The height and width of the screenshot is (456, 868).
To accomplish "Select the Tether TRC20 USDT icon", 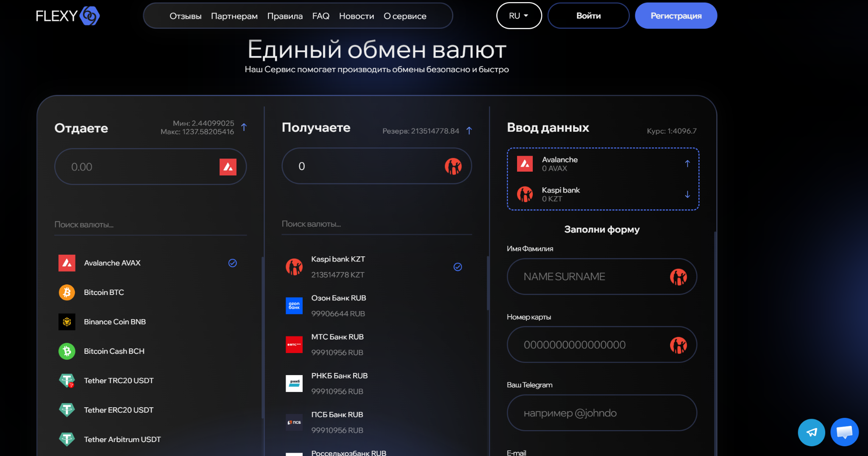I will coord(67,381).
